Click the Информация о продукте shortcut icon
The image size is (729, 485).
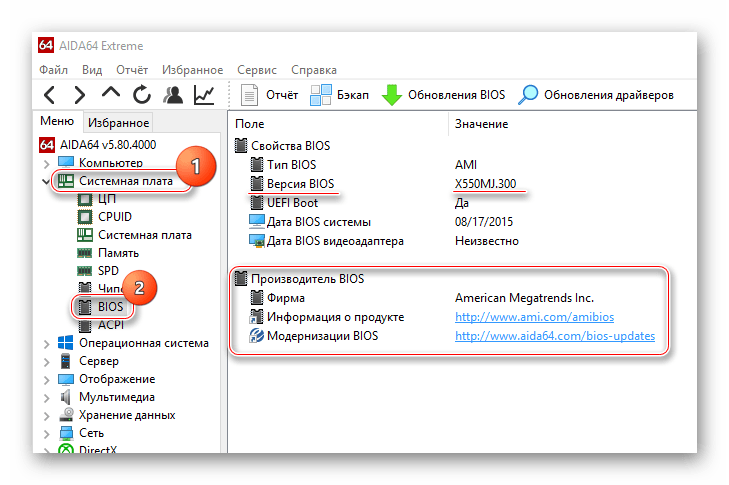click(x=256, y=317)
